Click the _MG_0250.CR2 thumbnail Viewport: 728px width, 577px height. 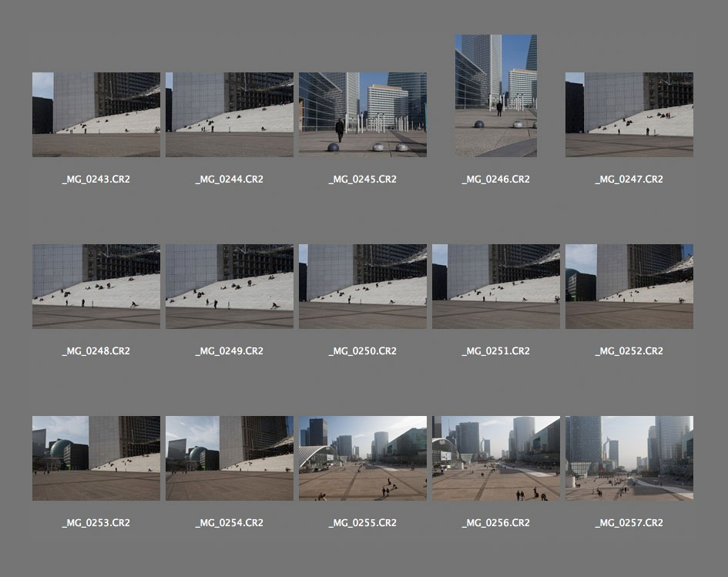pyautogui.click(x=363, y=287)
